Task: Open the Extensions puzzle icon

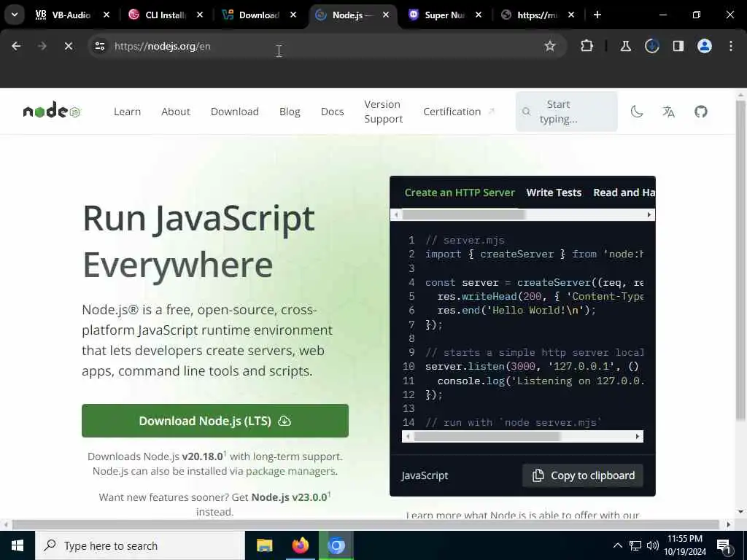Action: pyautogui.click(x=587, y=46)
